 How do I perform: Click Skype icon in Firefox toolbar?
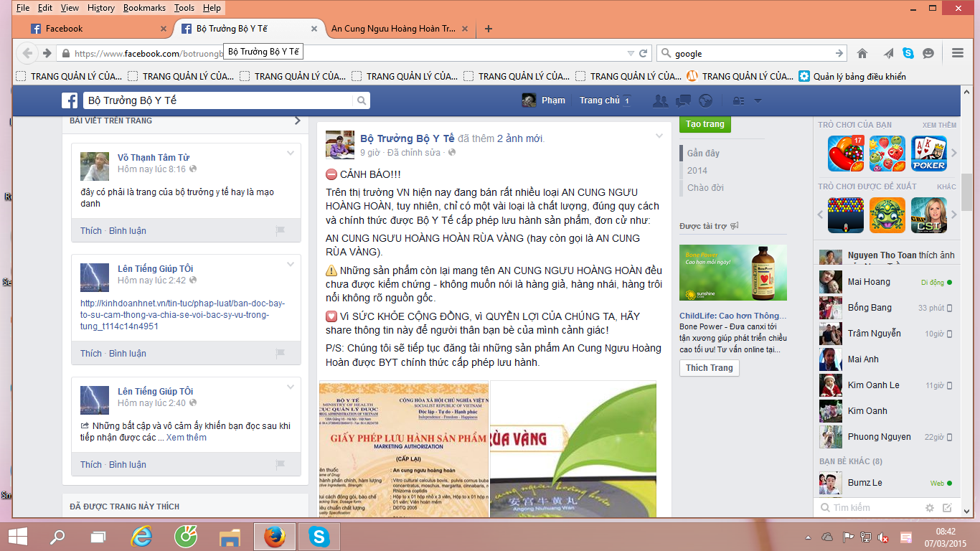point(908,53)
